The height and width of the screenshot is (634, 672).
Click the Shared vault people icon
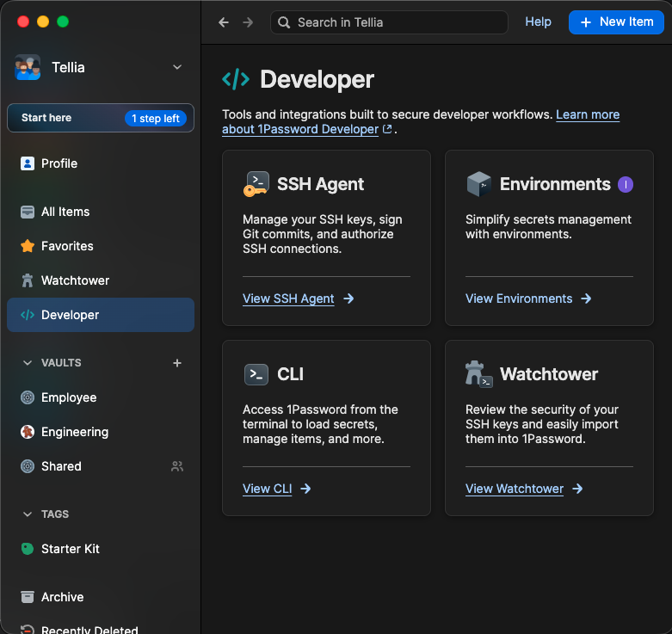pos(177,466)
